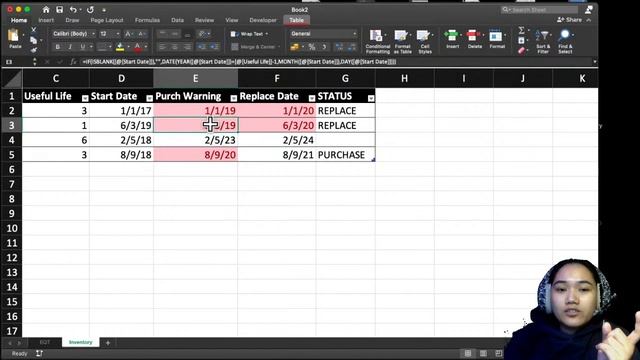Open Sort & Filter

click(543, 41)
